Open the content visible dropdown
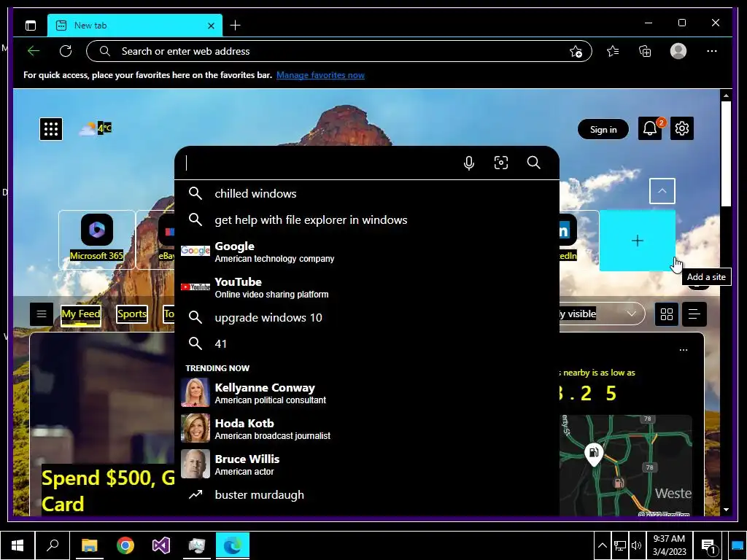The height and width of the screenshot is (560, 747). (x=602, y=314)
